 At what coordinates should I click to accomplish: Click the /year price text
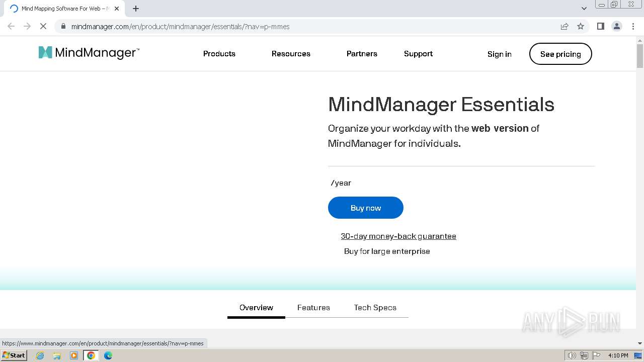[x=341, y=183]
